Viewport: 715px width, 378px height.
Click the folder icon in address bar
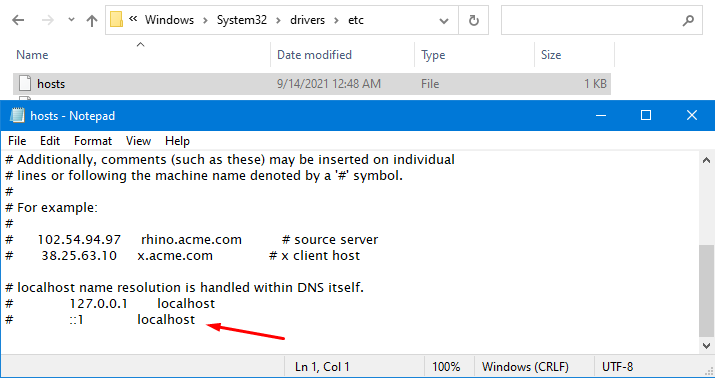[117, 20]
